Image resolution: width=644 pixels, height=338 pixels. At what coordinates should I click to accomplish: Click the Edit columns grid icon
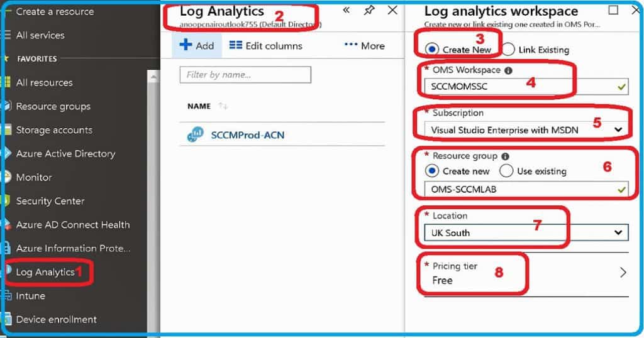pyautogui.click(x=235, y=45)
